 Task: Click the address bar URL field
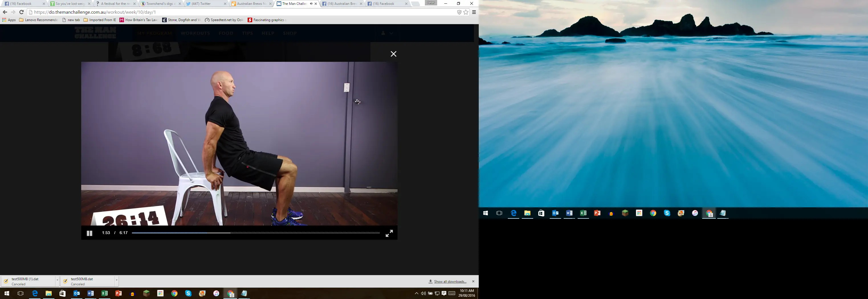point(236,12)
